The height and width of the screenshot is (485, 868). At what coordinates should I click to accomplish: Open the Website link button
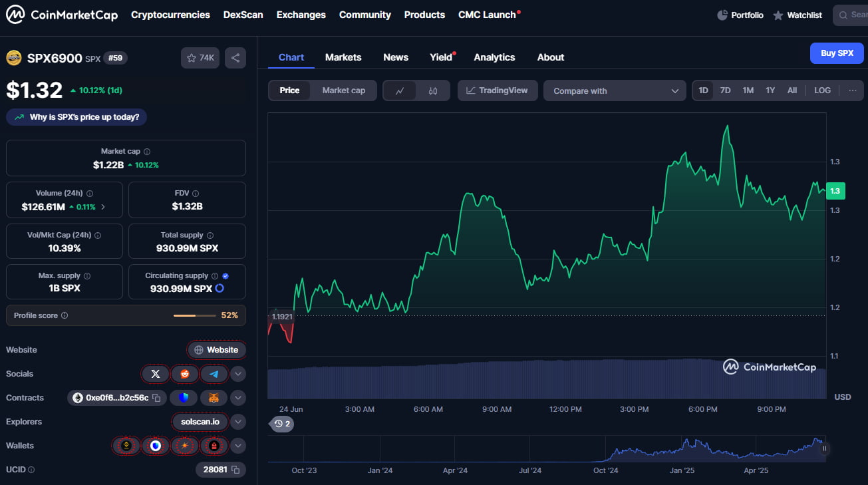point(217,350)
